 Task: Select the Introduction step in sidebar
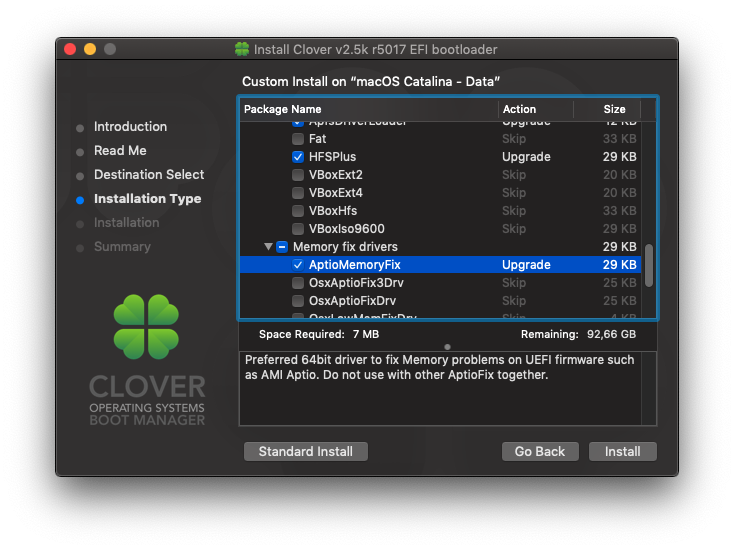[131, 126]
